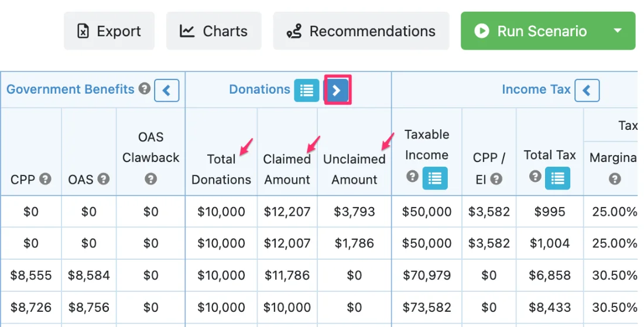The width and height of the screenshot is (644, 327).
Task: Click the Recommendations route icon
Action: tap(294, 31)
